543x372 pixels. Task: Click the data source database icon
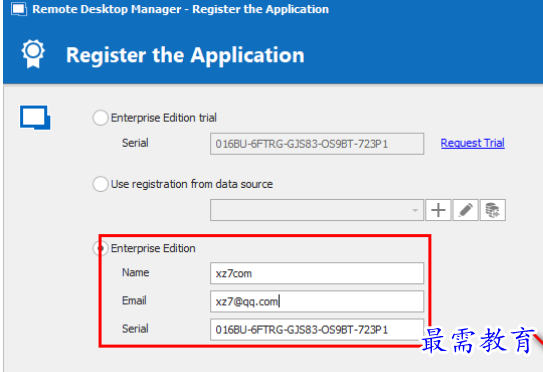[493, 210]
